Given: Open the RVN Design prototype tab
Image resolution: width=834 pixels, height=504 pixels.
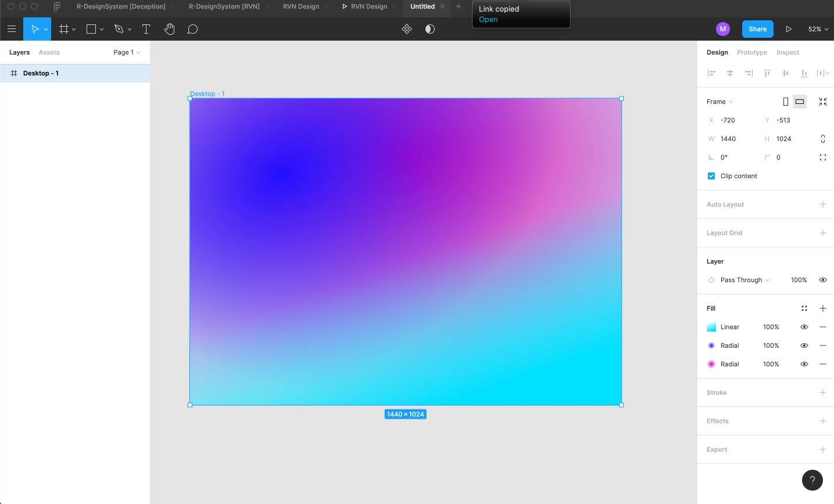Looking at the screenshot, I should click(364, 6).
